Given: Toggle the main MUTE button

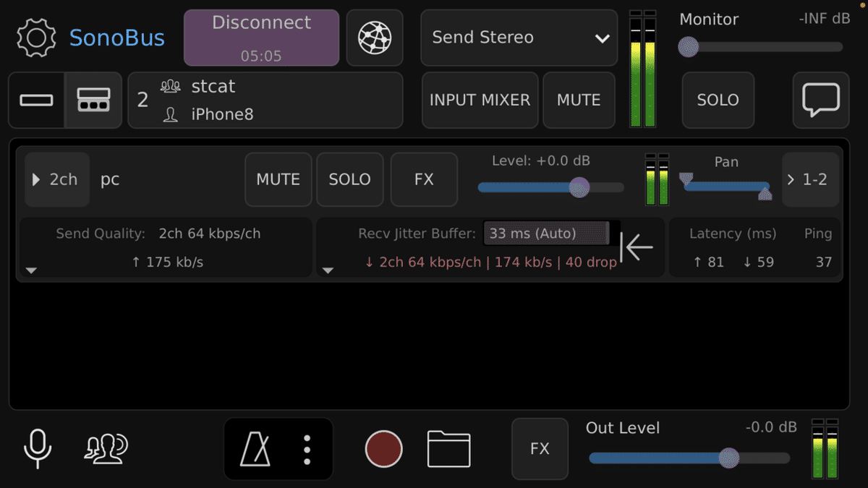Looking at the screenshot, I should [x=579, y=100].
